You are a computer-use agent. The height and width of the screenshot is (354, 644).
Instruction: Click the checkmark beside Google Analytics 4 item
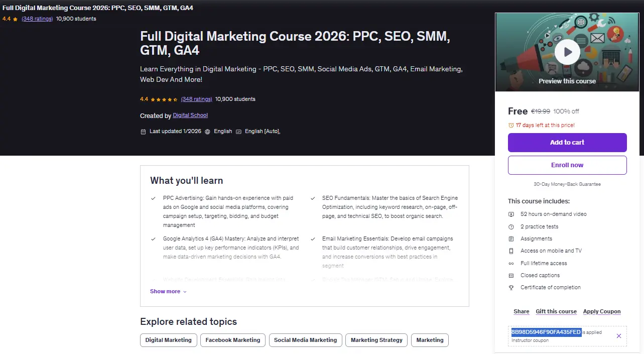(x=153, y=239)
